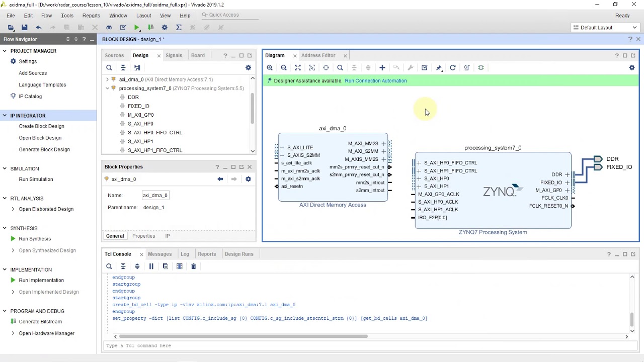This screenshot has height=362, width=644.
Task: Open the Design Runs tab
Action: click(239, 254)
